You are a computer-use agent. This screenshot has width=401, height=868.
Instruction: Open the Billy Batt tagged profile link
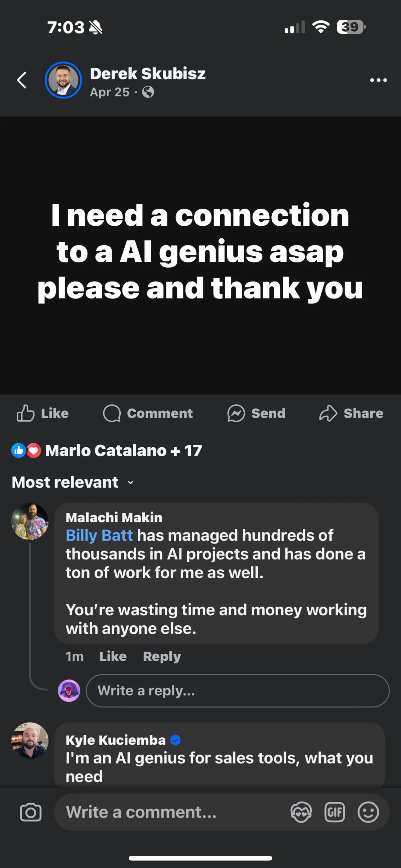click(x=99, y=535)
